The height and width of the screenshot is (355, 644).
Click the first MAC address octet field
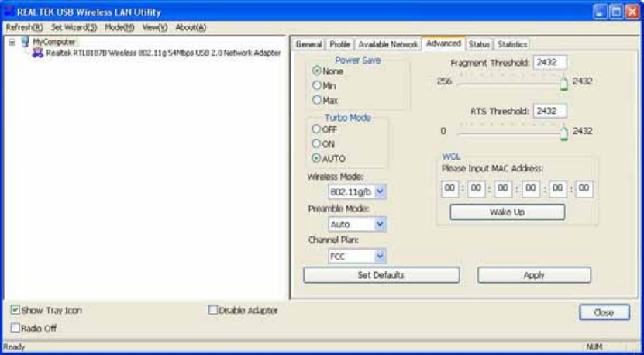449,188
